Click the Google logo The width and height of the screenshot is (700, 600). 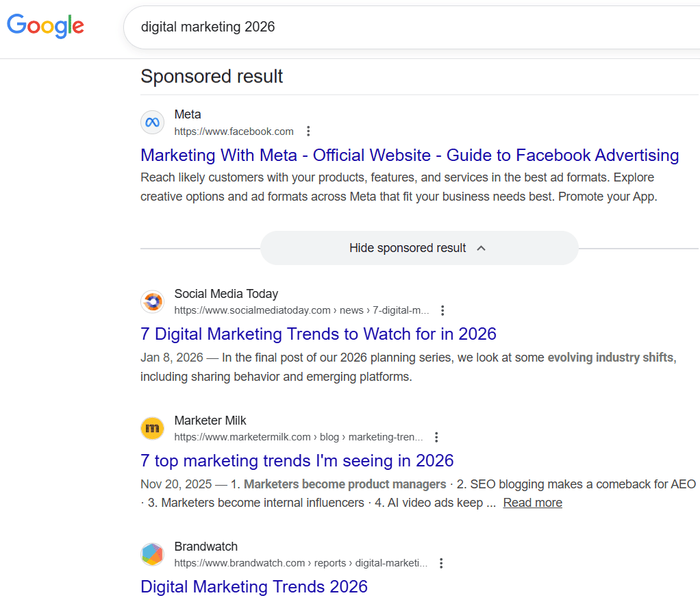[x=45, y=27]
